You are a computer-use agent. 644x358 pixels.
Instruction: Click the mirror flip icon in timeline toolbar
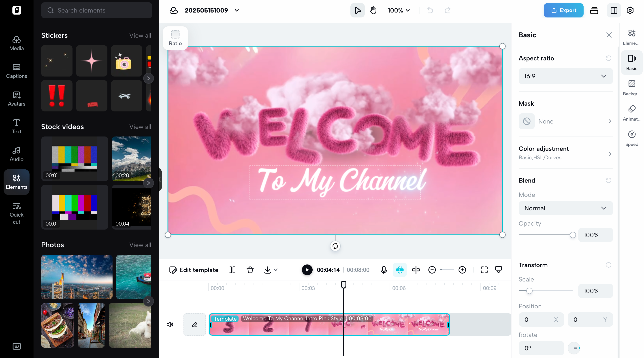(416, 270)
